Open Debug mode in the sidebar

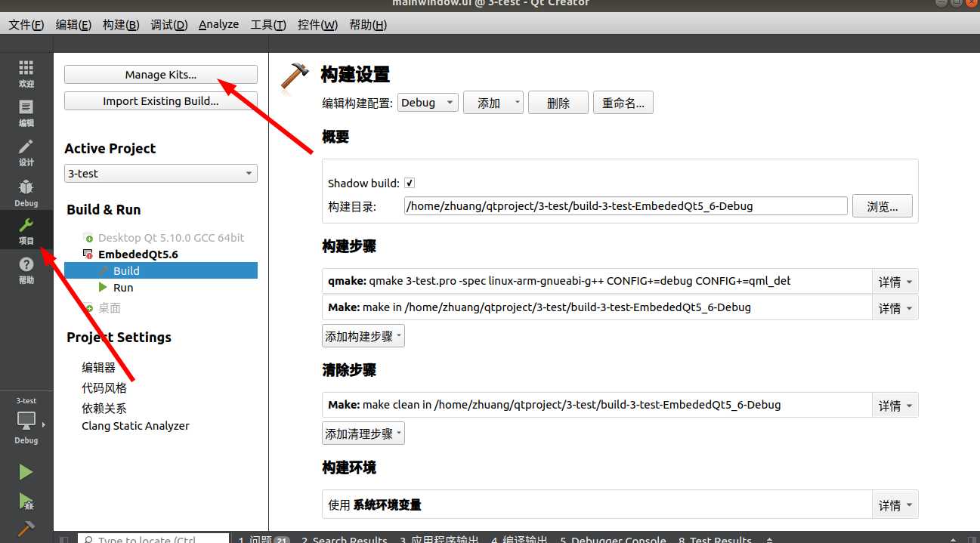pos(26,193)
